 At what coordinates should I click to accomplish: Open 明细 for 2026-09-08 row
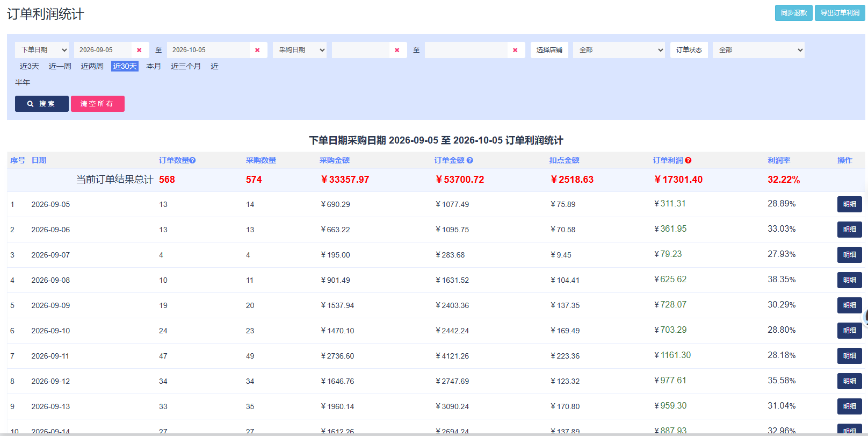pos(850,280)
